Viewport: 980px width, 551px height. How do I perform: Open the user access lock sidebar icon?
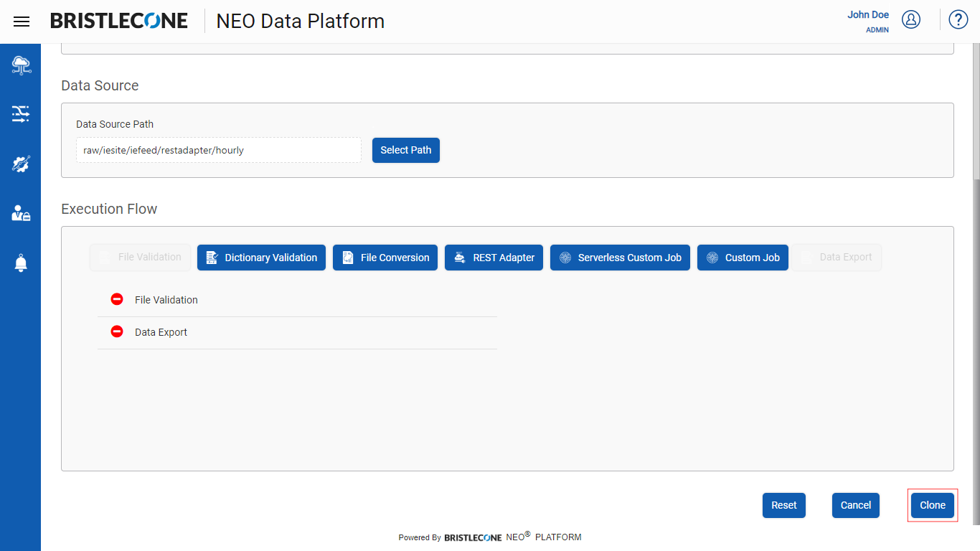tap(21, 213)
